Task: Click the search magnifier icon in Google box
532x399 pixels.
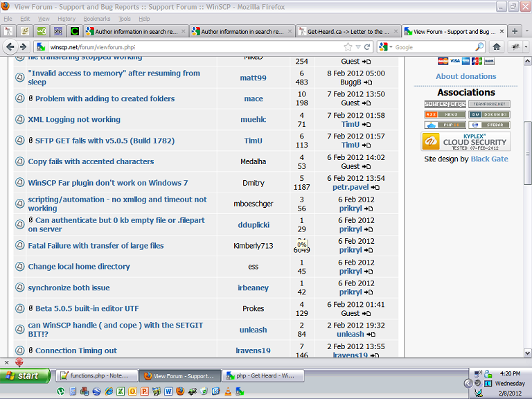Action: point(479,47)
